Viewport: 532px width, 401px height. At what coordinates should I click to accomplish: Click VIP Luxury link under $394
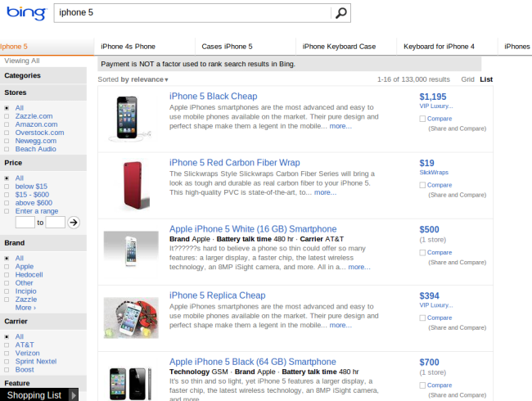click(x=436, y=305)
